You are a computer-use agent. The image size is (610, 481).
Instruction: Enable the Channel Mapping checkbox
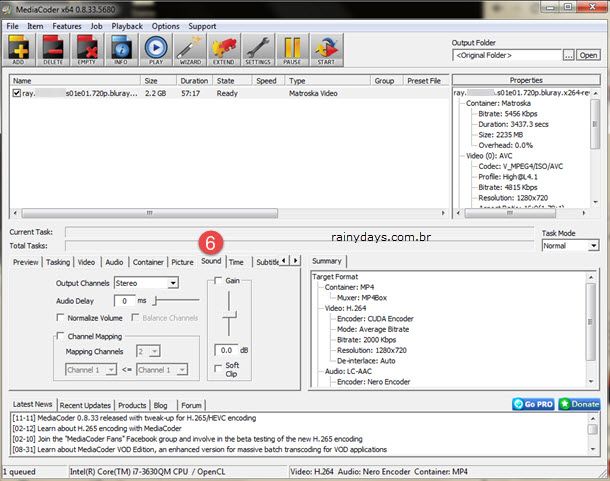pos(60,335)
